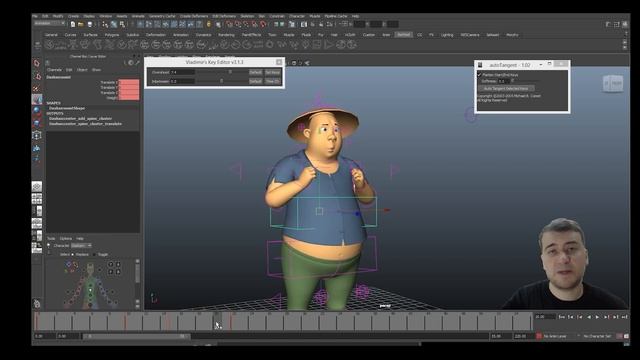Click the Inbetween value field

click(182, 81)
